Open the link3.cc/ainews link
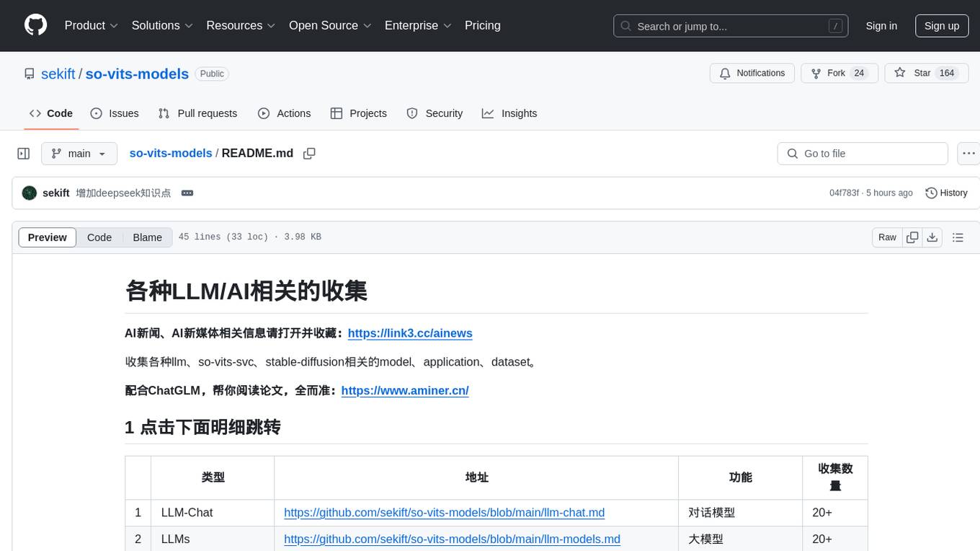This screenshot has width=980, height=551. click(410, 333)
